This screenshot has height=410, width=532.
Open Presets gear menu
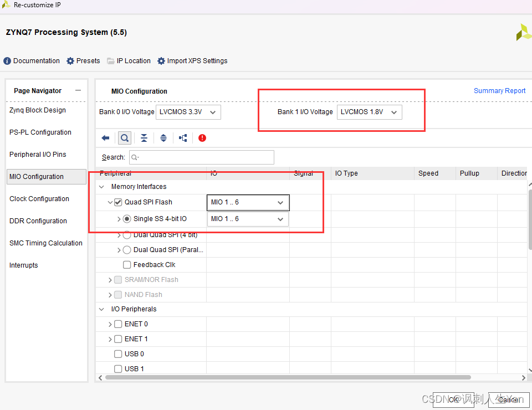tap(70, 61)
